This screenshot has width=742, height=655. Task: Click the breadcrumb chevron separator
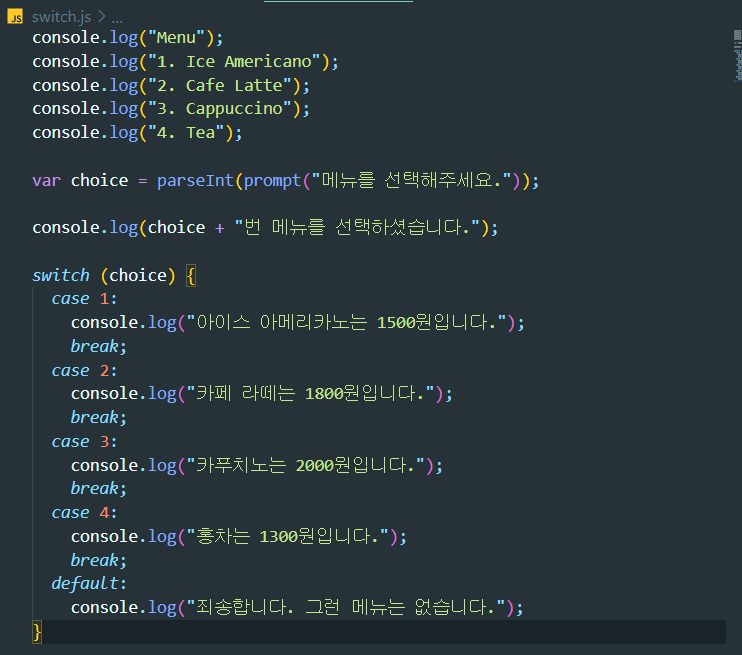point(101,17)
